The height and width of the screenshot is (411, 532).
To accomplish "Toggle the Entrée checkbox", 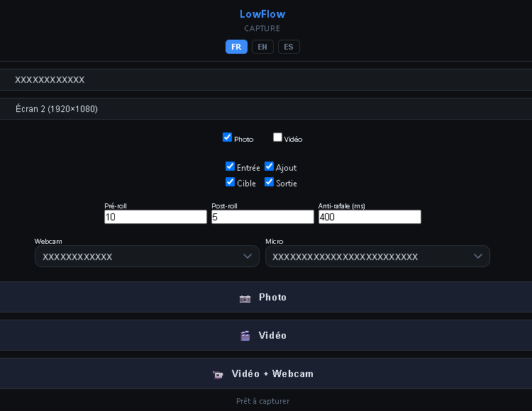I will tap(230, 167).
